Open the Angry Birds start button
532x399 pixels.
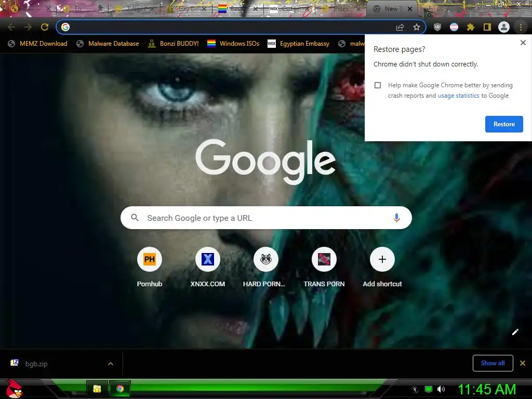pos(14,389)
